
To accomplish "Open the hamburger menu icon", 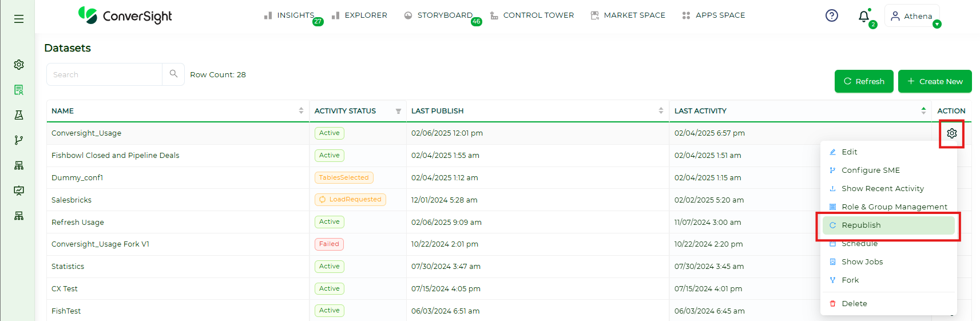I will (19, 19).
